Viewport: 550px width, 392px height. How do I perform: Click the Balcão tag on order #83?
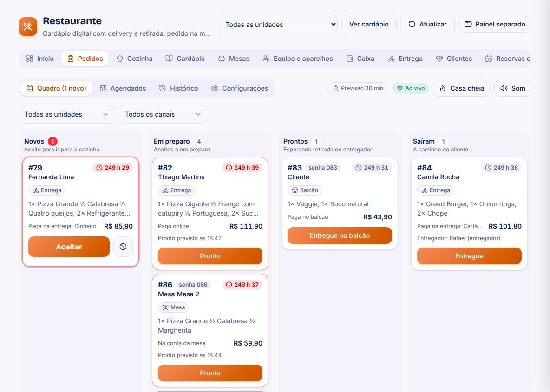pyautogui.click(x=305, y=190)
